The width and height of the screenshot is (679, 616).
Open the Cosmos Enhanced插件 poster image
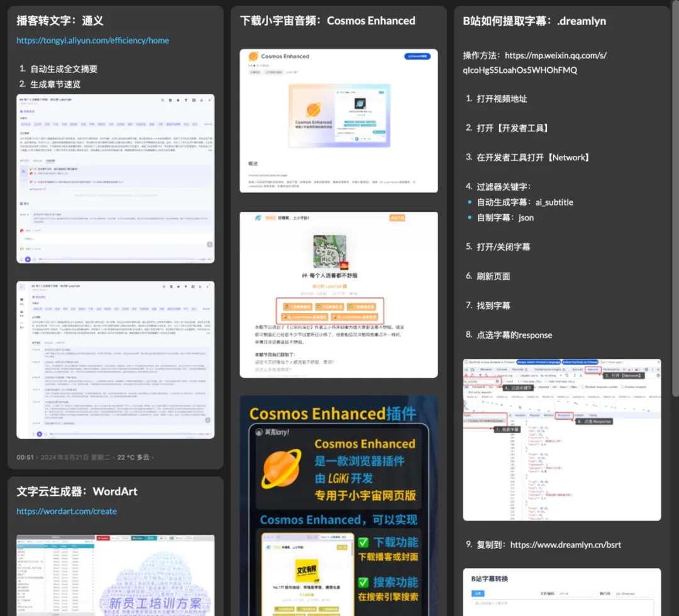[x=339, y=505]
